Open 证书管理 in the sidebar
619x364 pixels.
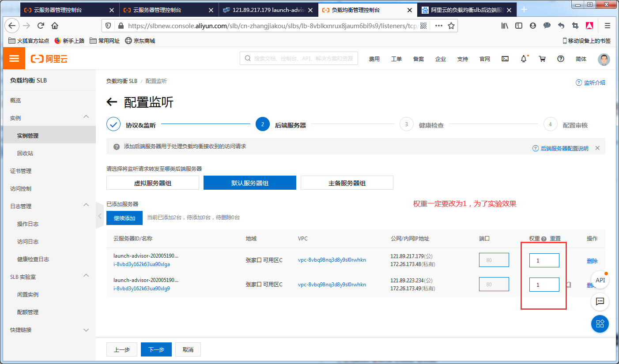pyautogui.click(x=21, y=171)
